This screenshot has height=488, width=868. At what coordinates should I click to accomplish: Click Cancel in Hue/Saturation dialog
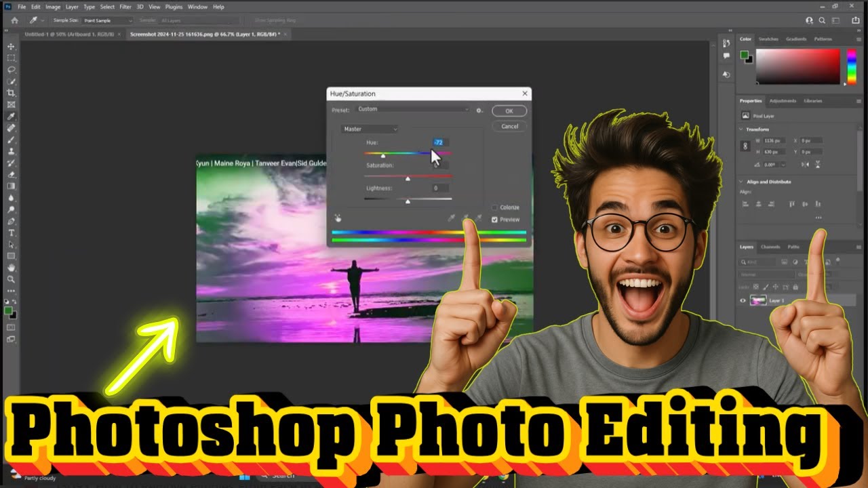[509, 126]
